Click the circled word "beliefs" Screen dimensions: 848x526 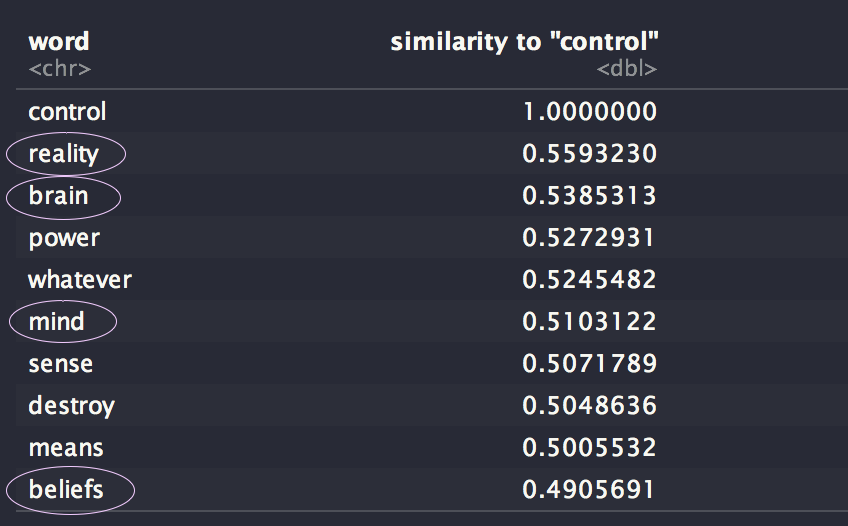click(x=66, y=490)
